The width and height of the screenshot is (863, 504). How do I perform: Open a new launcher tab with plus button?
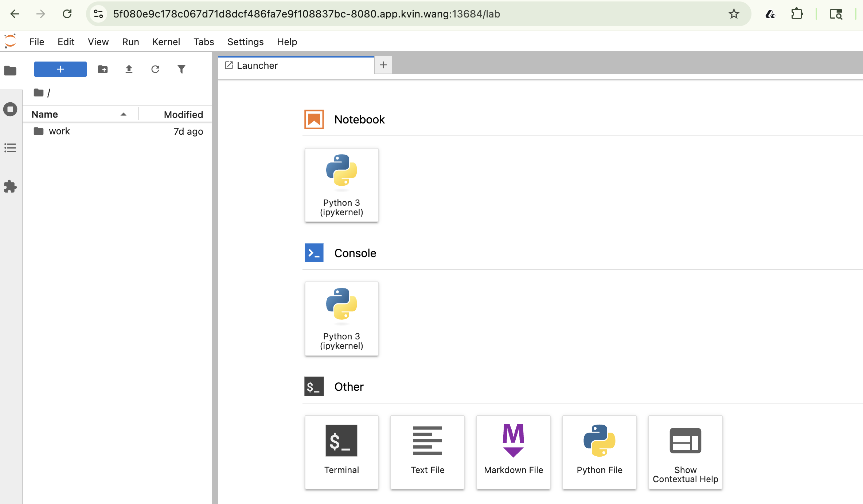coord(383,65)
